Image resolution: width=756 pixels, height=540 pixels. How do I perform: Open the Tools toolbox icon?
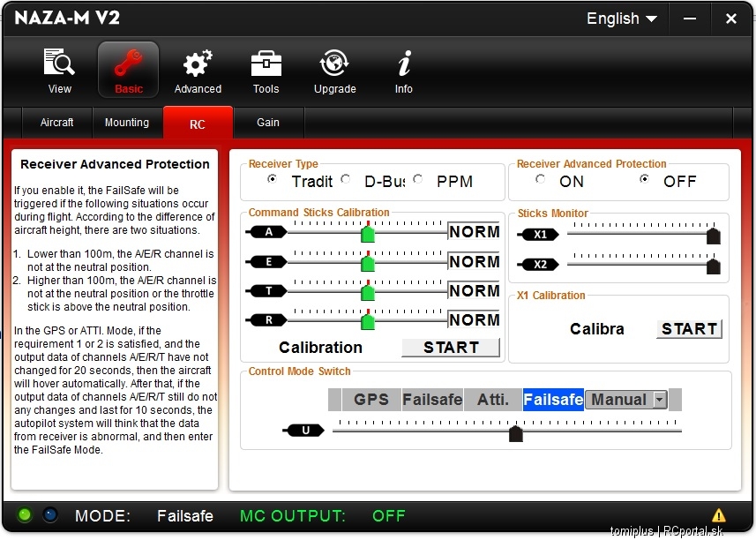tap(266, 64)
